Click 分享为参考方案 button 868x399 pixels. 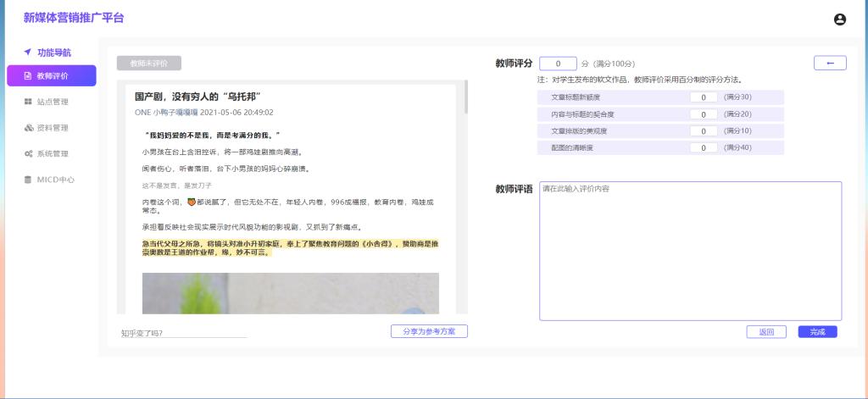[x=429, y=331]
